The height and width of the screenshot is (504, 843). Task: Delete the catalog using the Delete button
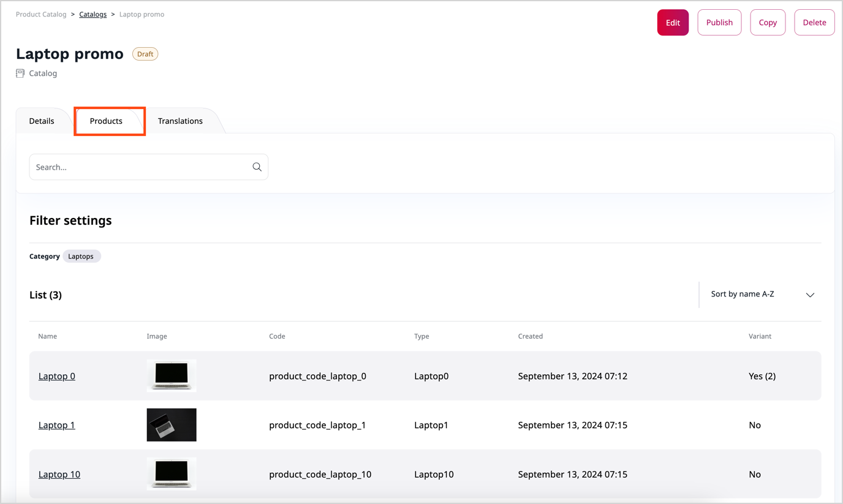click(x=814, y=23)
